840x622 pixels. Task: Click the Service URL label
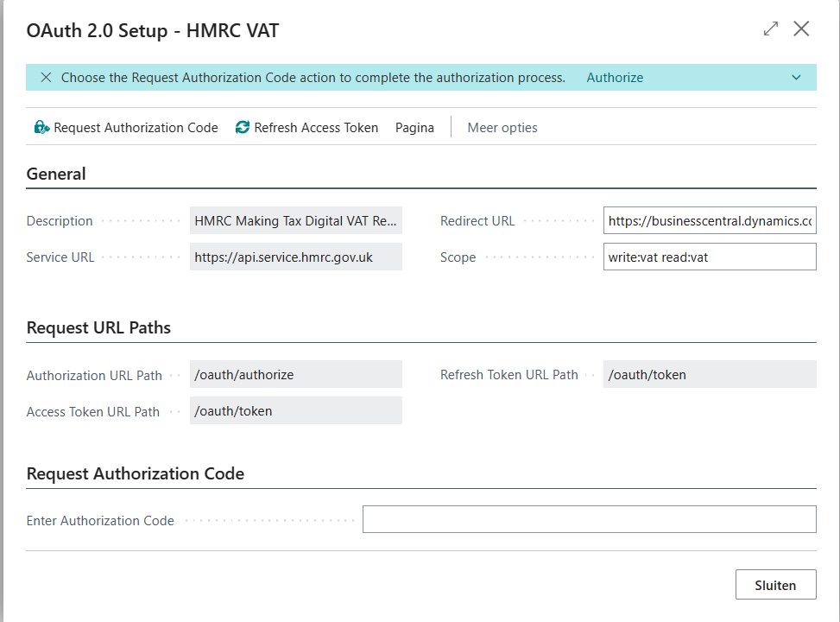tap(60, 257)
